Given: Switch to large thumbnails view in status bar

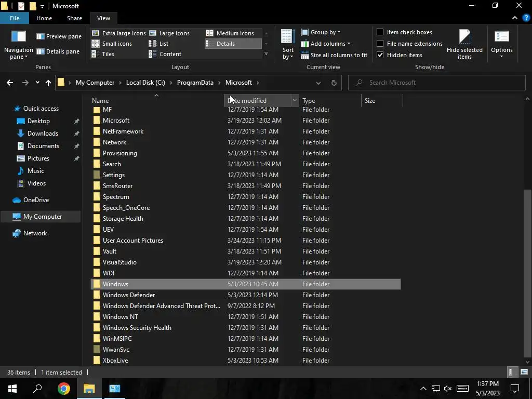Looking at the screenshot, I should click(x=524, y=372).
